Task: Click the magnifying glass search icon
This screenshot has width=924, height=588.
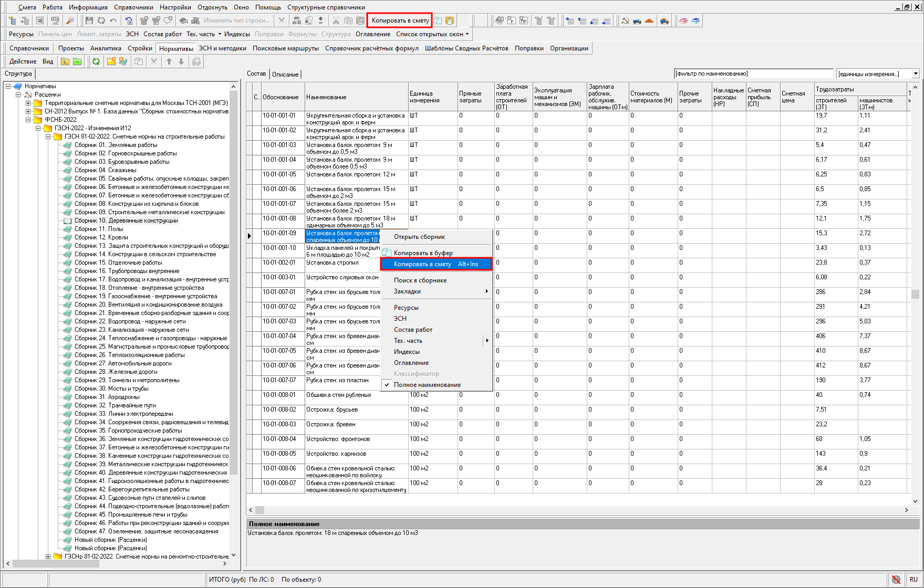Action: coord(69,20)
